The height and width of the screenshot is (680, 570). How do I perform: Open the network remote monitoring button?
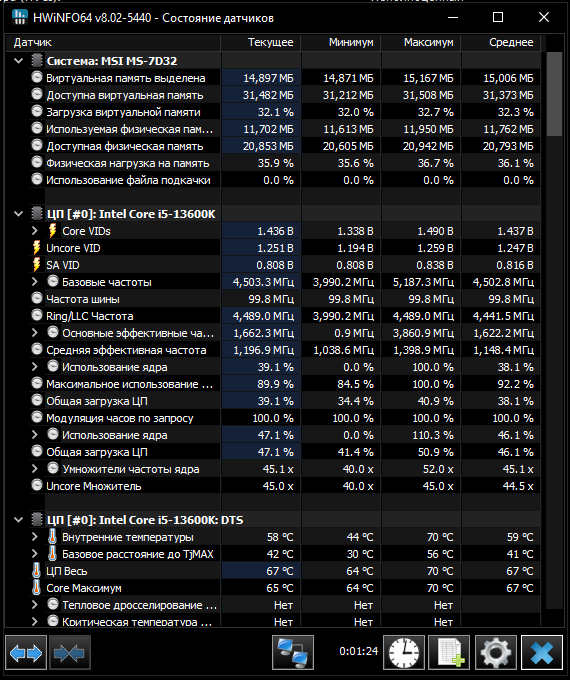(x=293, y=653)
